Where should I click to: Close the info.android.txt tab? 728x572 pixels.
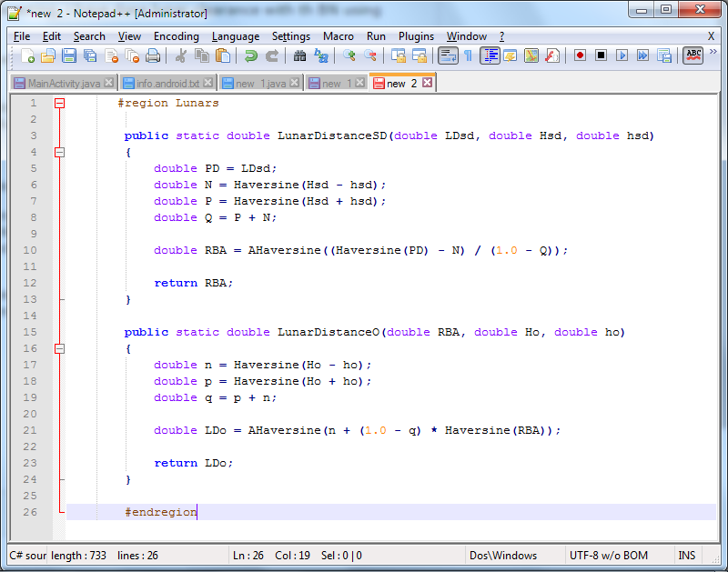coord(207,83)
